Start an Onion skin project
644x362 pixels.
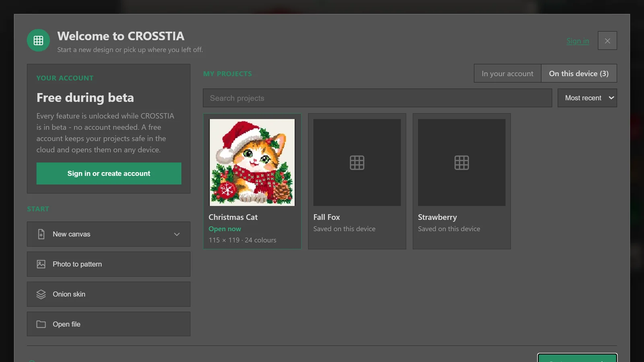coord(109,294)
